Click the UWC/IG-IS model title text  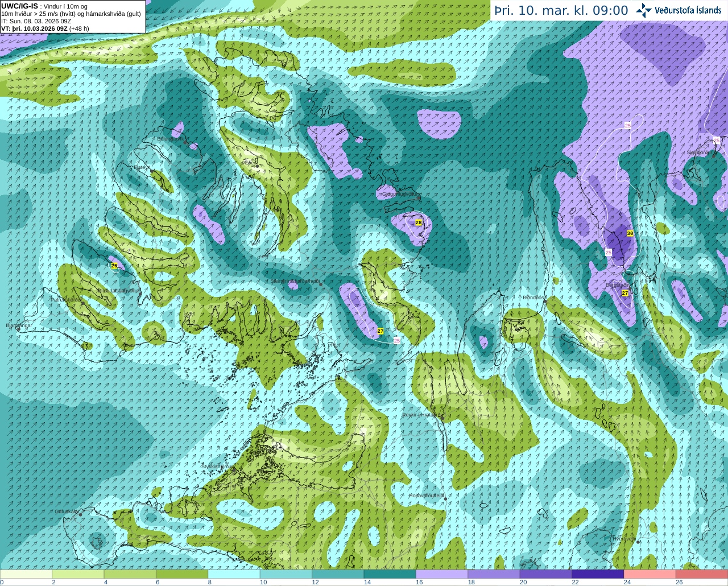coord(19,6)
